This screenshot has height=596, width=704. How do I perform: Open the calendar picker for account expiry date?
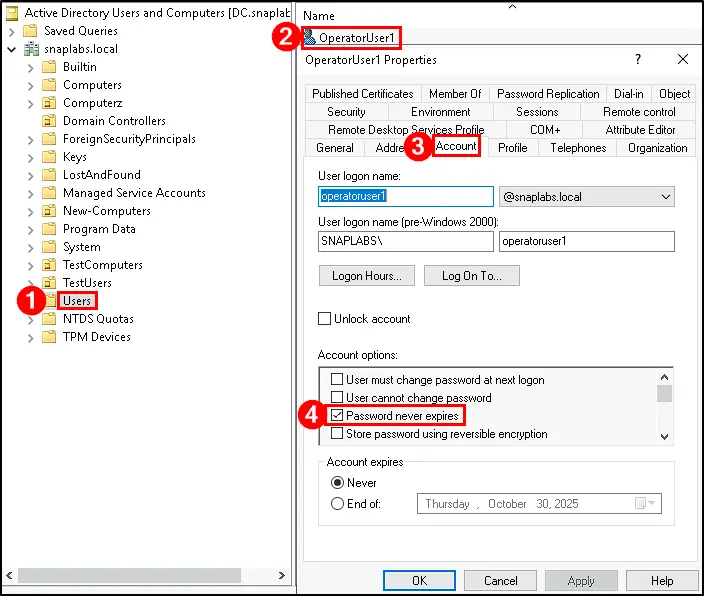(646, 503)
